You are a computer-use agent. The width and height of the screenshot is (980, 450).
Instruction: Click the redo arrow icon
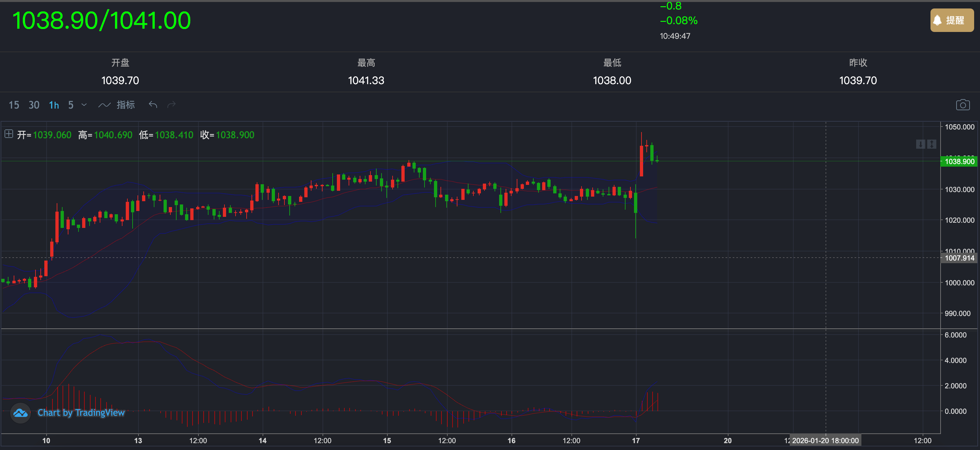pos(172,105)
